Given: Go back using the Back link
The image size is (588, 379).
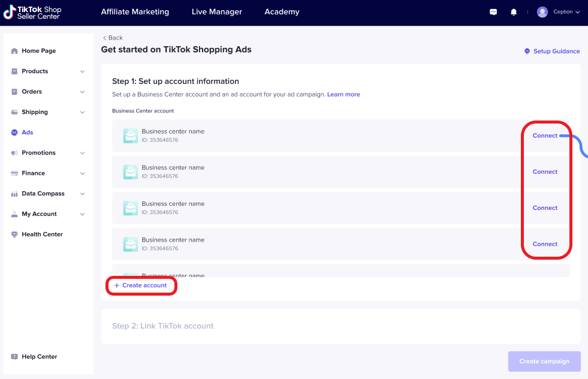Looking at the screenshot, I should pos(113,38).
